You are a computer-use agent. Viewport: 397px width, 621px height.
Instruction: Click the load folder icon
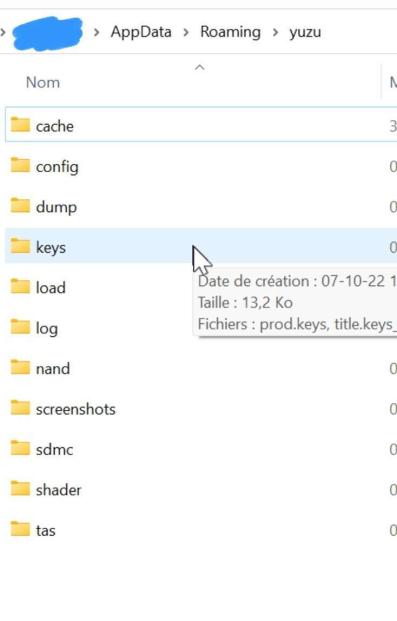(20, 286)
